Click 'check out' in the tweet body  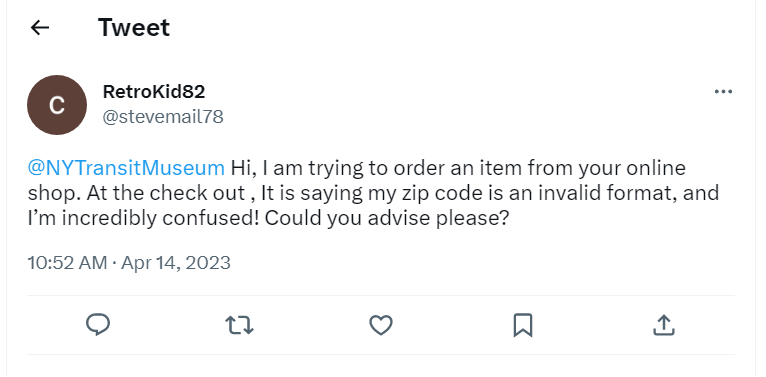point(197,193)
